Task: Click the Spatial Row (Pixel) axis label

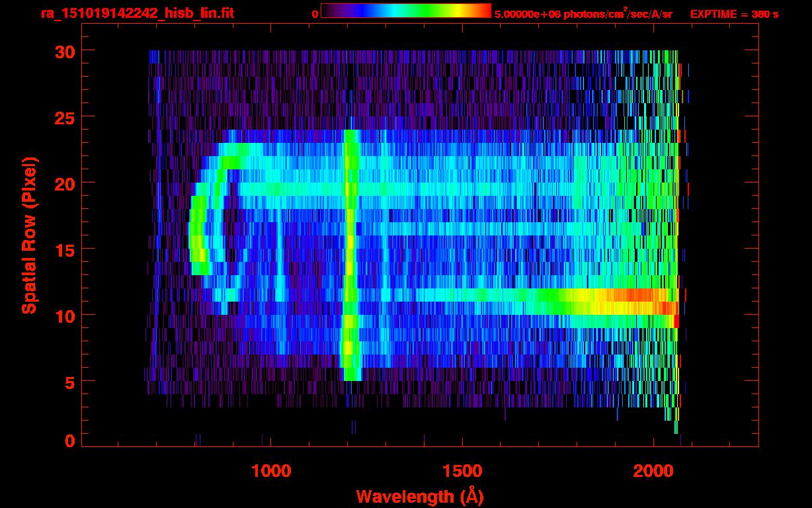Action: pyautogui.click(x=29, y=235)
